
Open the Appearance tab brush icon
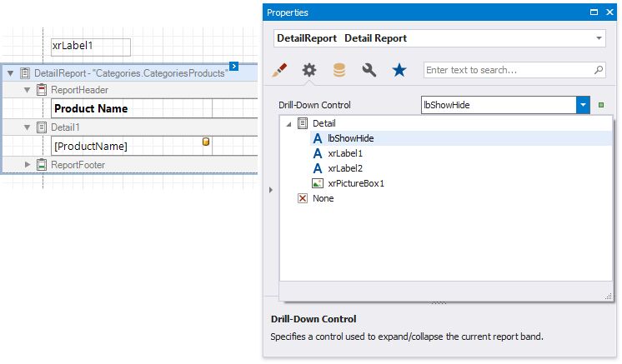click(280, 71)
